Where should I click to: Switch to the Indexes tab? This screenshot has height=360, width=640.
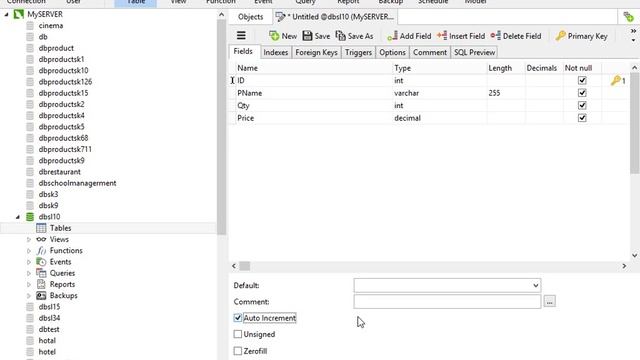pyautogui.click(x=276, y=52)
